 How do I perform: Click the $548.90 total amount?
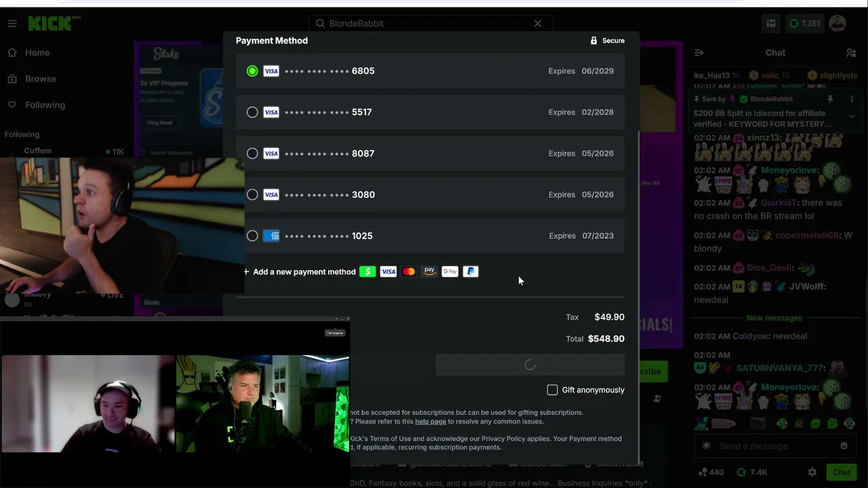tap(606, 339)
